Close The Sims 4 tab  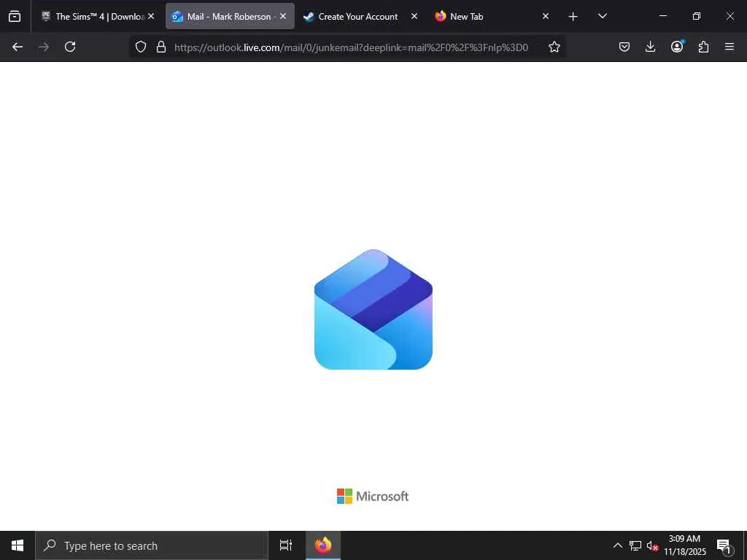[x=151, y=16]
